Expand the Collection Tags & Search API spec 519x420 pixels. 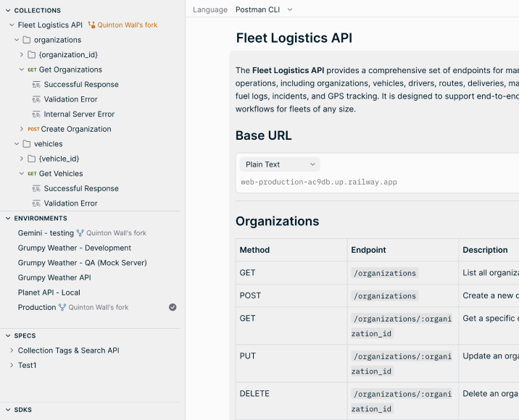12,350
